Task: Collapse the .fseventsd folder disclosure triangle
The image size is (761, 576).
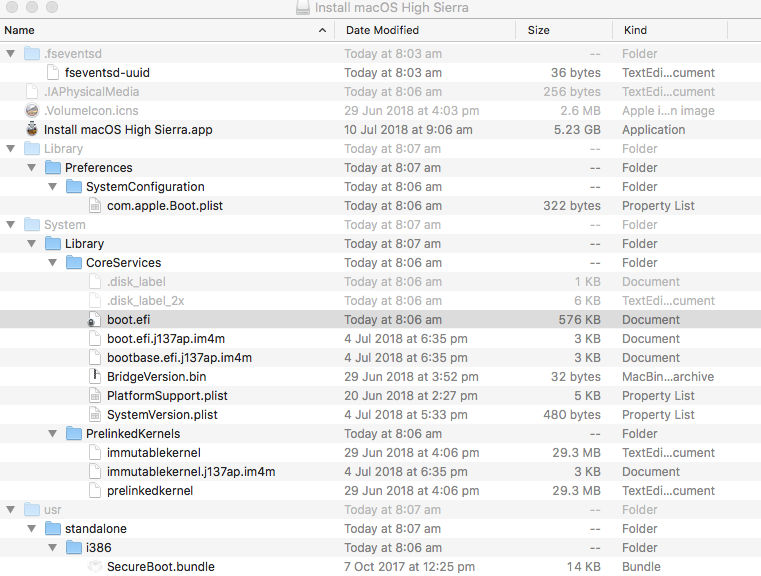Action: tap(11, 53)
